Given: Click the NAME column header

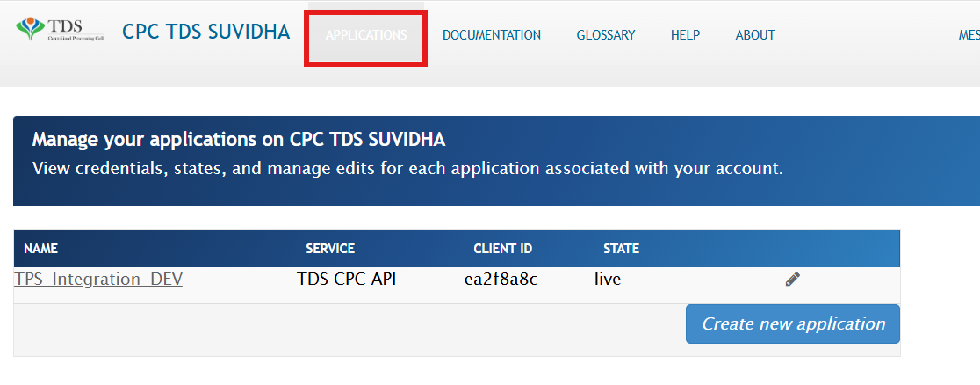Looking at the screenshot, I should pos(40,249).
